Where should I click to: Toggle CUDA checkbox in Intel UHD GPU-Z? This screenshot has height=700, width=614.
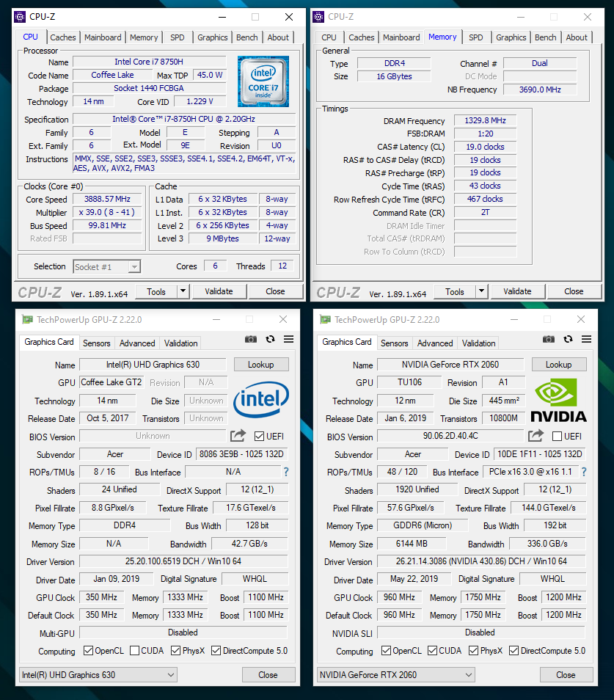(x=135, y=650)
